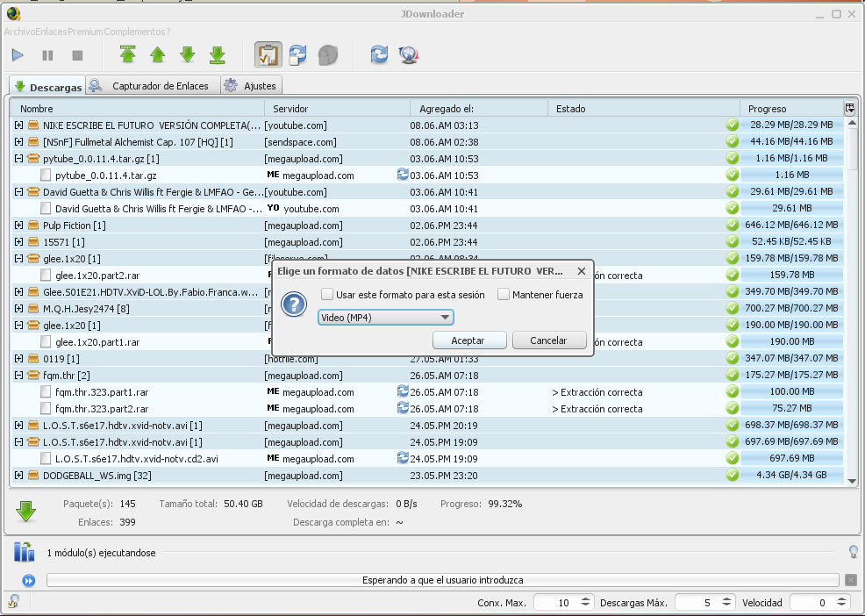Viewport: 865px width, 616px height.
Task: Sort by the Progreso column header
Action: point(791,109)
